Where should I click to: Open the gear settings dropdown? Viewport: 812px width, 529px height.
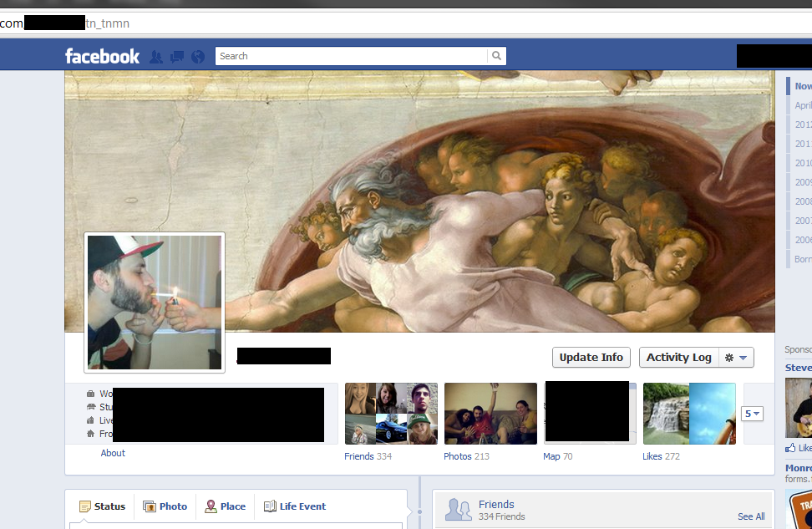tap(736, 357)
